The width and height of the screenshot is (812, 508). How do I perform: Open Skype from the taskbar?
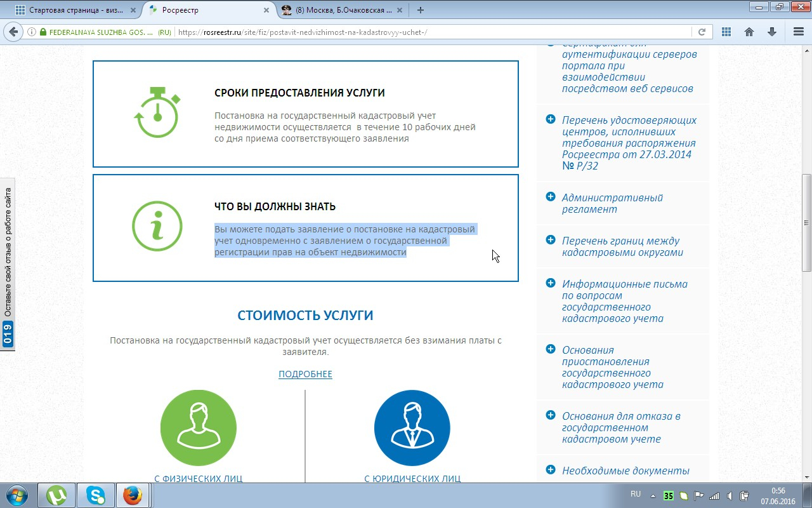click(95, 495)
